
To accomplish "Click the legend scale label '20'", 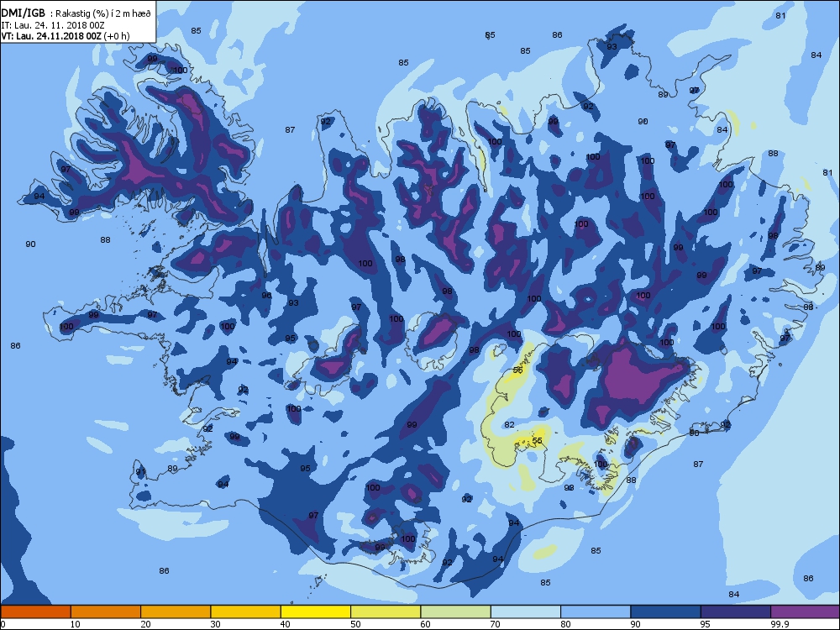I will pos(145,624).
